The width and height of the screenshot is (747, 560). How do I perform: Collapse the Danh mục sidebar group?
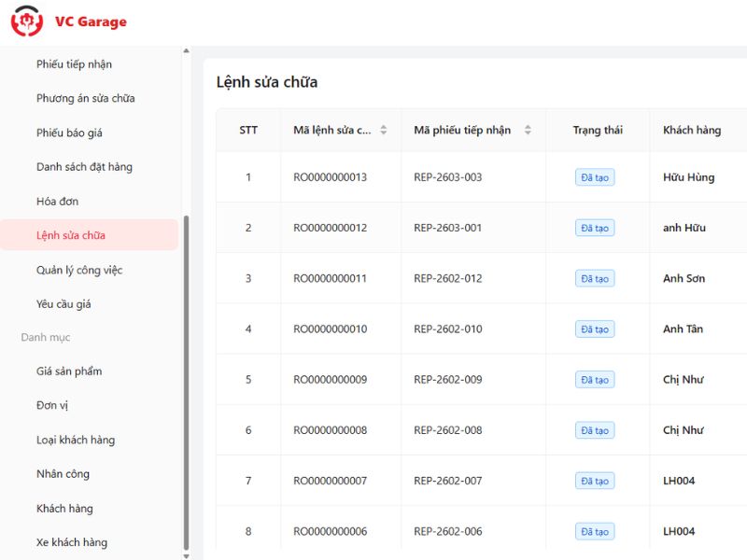click(46, 338)
